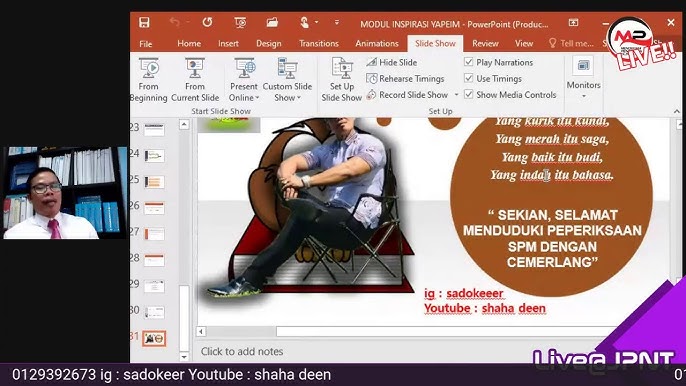This screenshot has height=386, width=686.
Task: Expand the Record Slide Show dropdown arrow
Action: [456, 95]
